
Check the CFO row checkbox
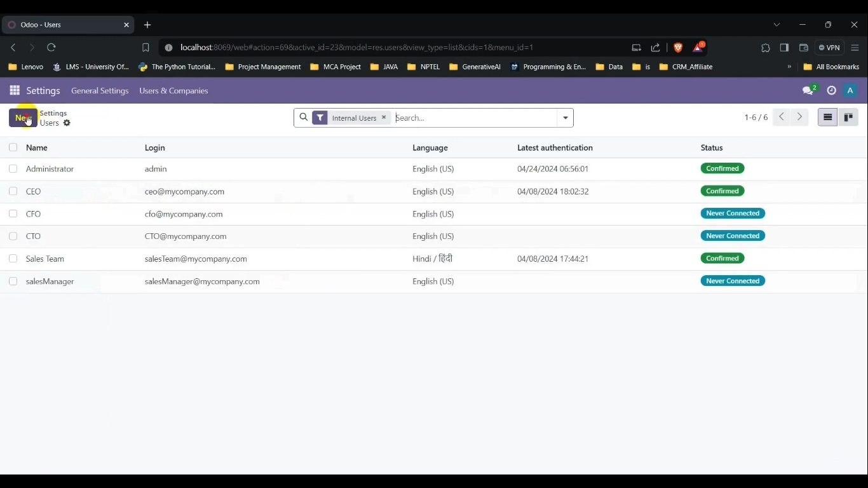tap(13, 214)
